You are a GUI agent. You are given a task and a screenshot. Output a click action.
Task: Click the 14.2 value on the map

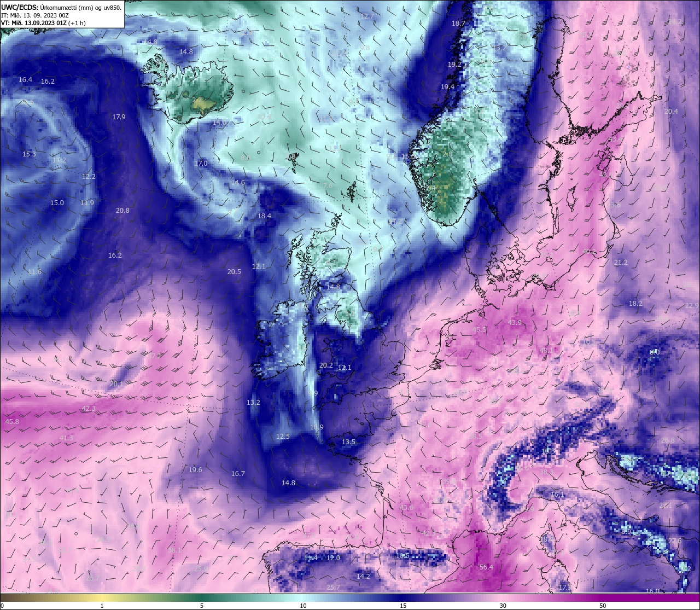pyautogui.click(x=363, y=576)
